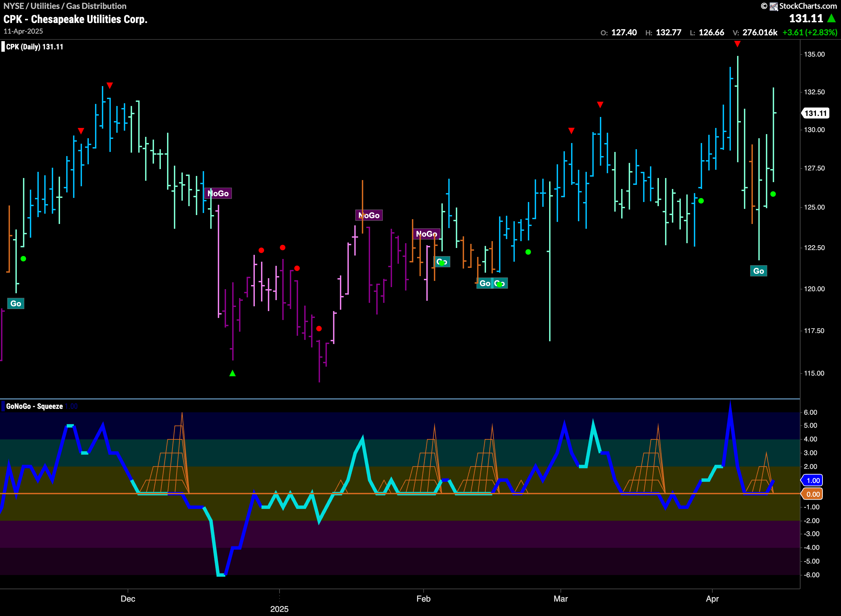Click the green up triangle below December low

tap(232, 373)
